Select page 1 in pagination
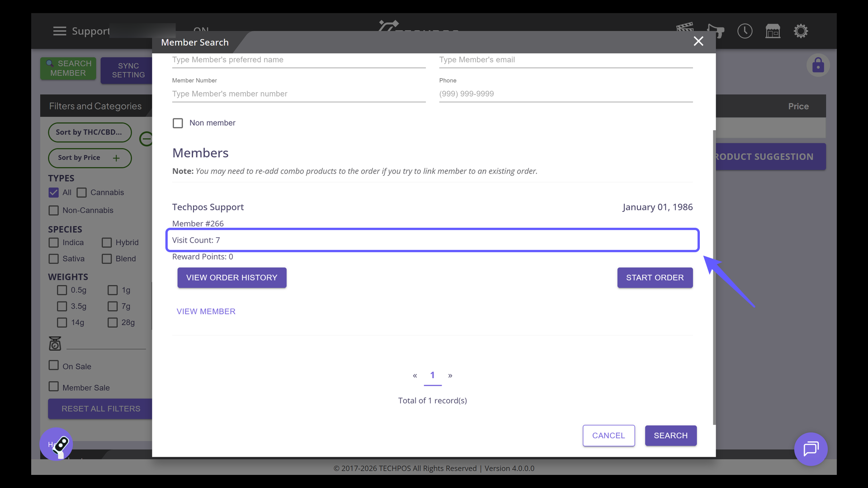This screenshot has width=868, height=488. tap(432, 375)
